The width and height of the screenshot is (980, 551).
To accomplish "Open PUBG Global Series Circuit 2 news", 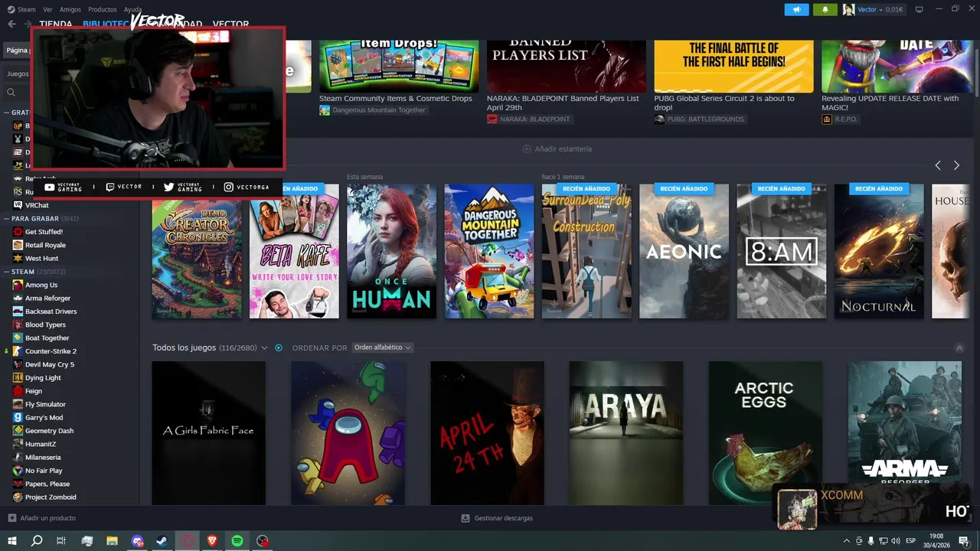I will 726,103.
